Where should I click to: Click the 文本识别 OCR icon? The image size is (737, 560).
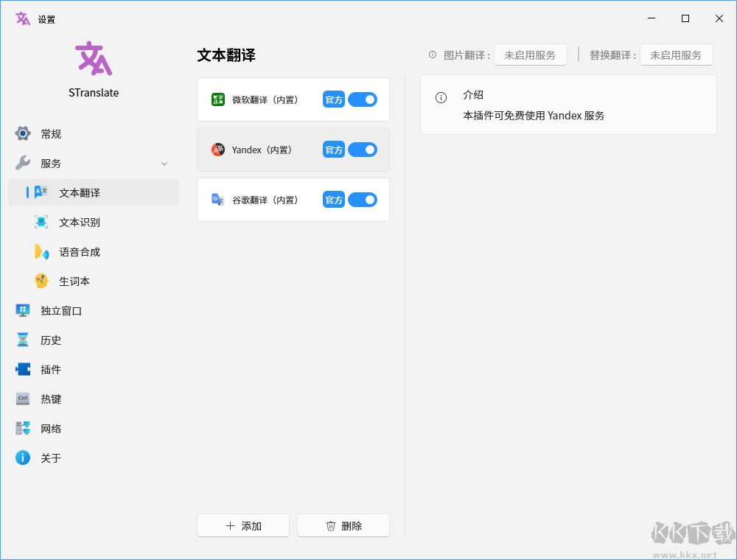(41, 222)
